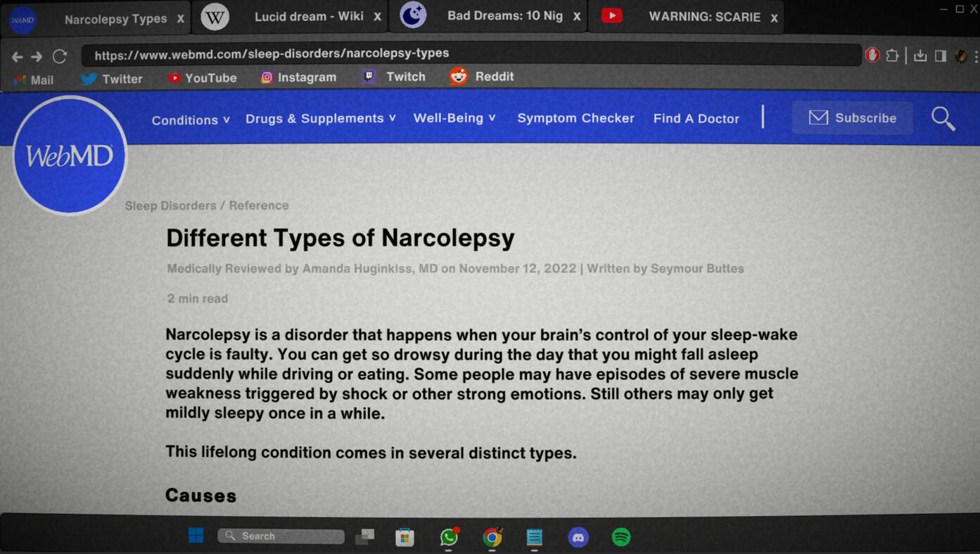Close the WARNING: SCARIE YouTube tab

click(774, 18)
